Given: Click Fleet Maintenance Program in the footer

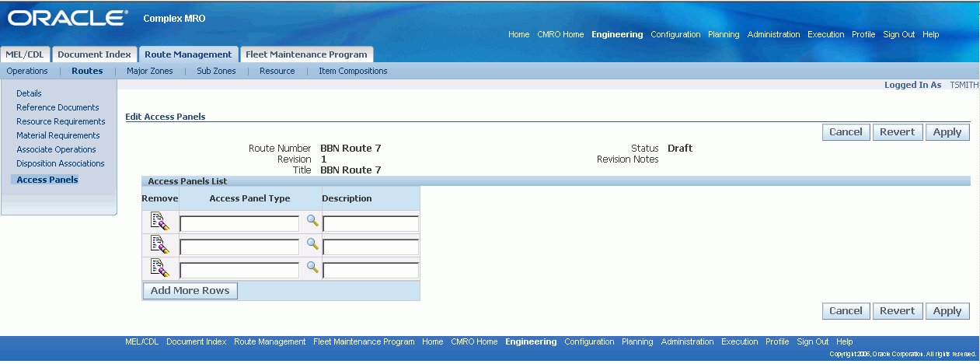Looking at the screenshot, I should coord(364,341).
